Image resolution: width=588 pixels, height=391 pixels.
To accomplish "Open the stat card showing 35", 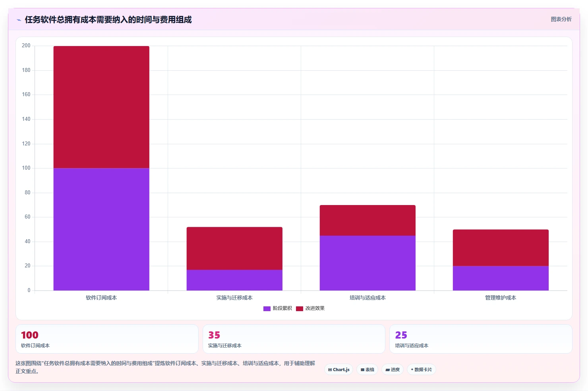I will point(294,339).
